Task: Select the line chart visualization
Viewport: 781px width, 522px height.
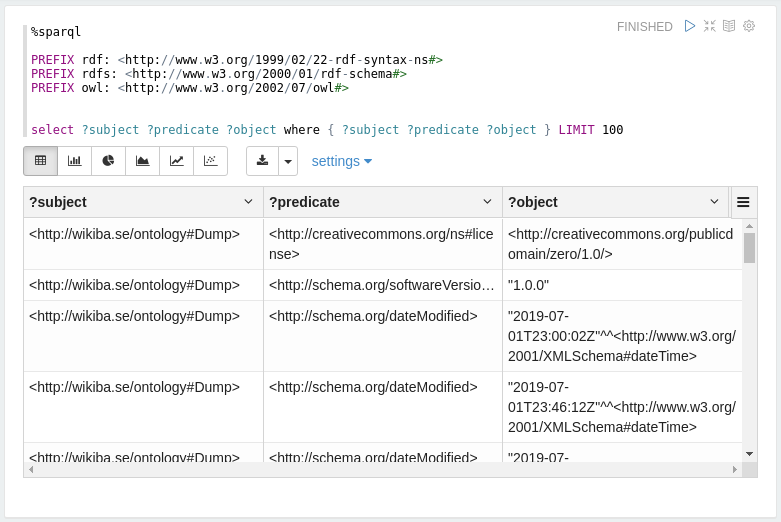Action: 177,161
